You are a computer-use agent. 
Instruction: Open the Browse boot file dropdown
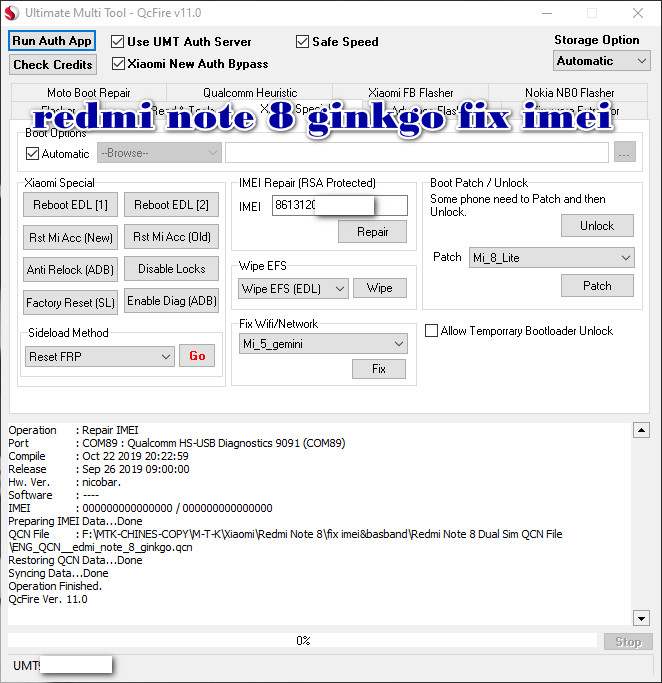point(159,153)
